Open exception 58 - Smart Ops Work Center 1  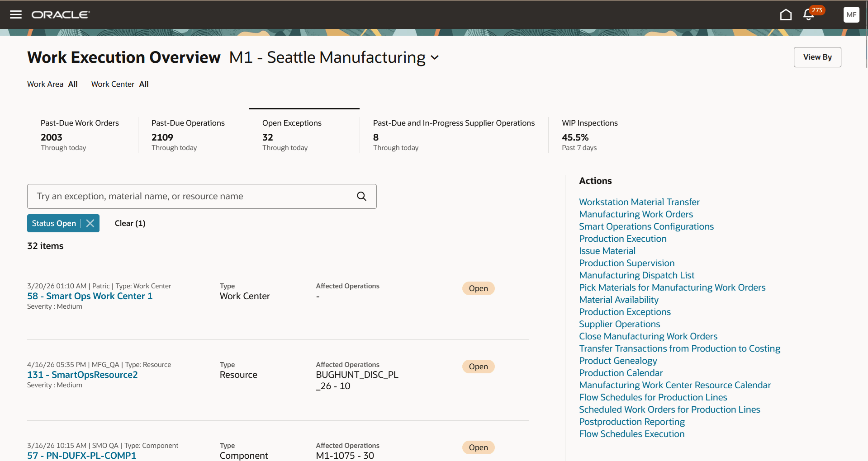pyautogui.click(x=90, y=296)
